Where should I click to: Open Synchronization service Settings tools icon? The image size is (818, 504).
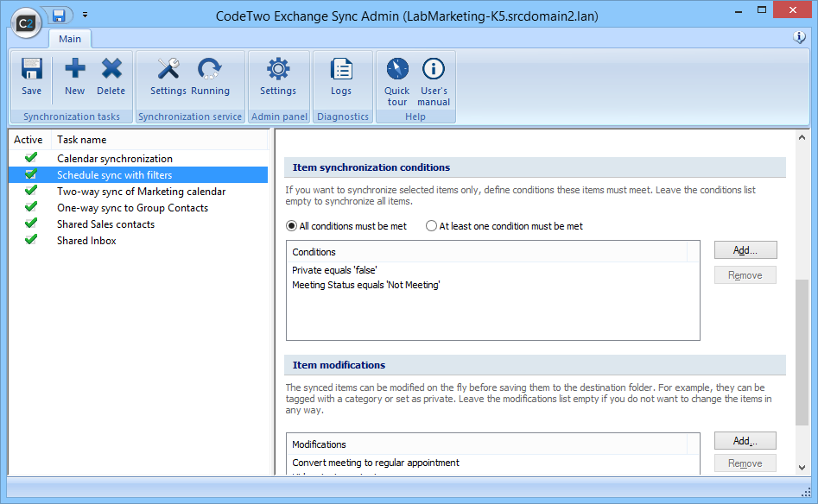pyautogui.click(x=168, y=68)
